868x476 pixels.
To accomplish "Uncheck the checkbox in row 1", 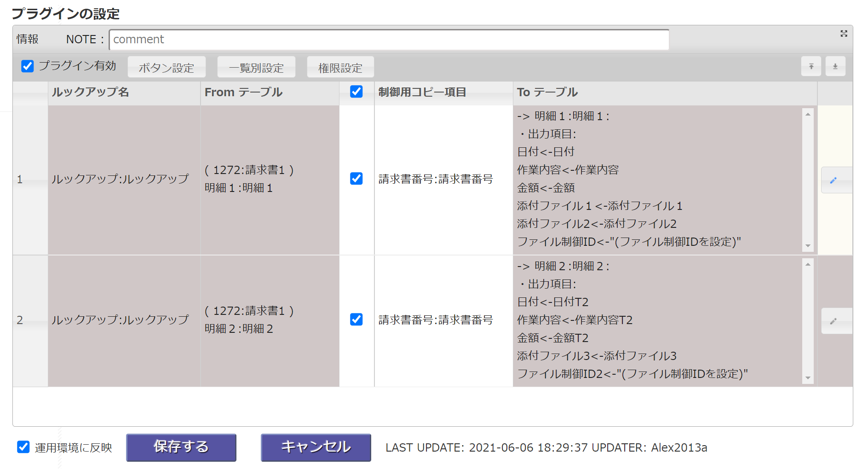I will click(356, 179).
